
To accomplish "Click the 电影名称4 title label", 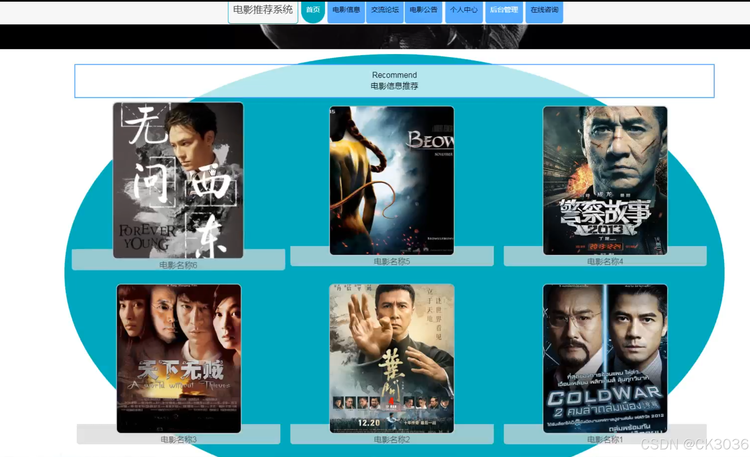I will pyautogui.click(x=605, y=261).
